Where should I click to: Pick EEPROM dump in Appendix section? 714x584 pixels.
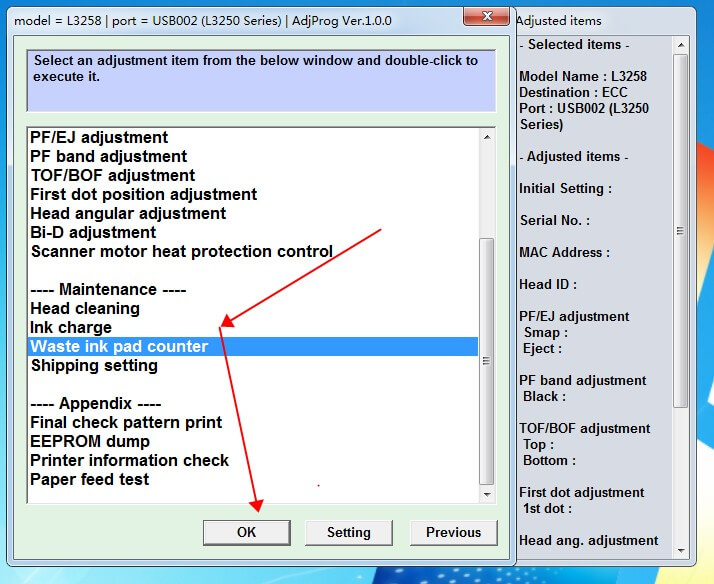[90, 442]
